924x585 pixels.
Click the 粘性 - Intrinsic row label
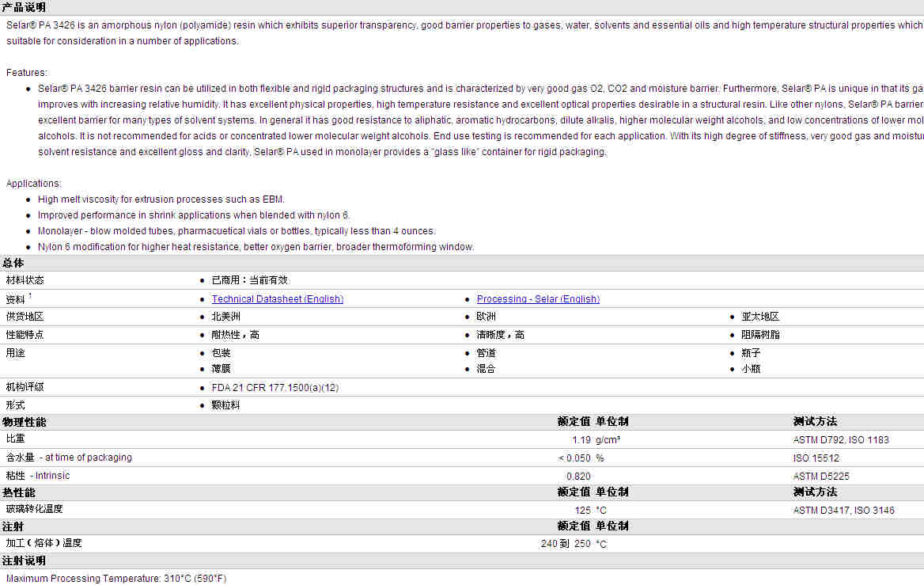(x=38, y=476)
